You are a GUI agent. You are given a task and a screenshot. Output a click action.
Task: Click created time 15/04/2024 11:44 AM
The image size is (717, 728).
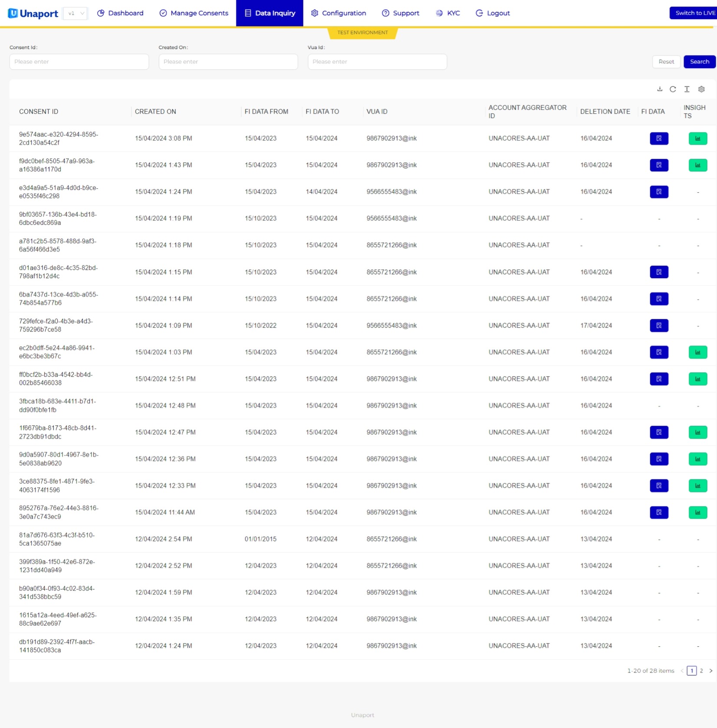pyautogui.click(x=165, y=512)
